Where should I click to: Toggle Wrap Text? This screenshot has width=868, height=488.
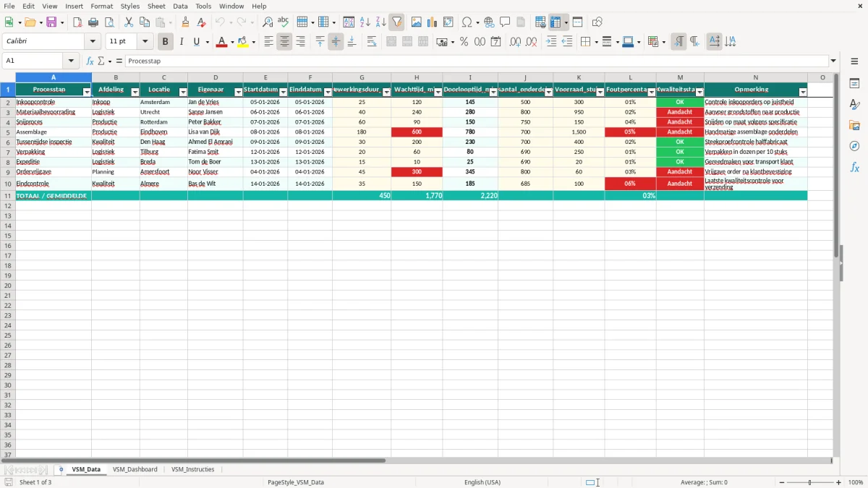click(372, 42)
